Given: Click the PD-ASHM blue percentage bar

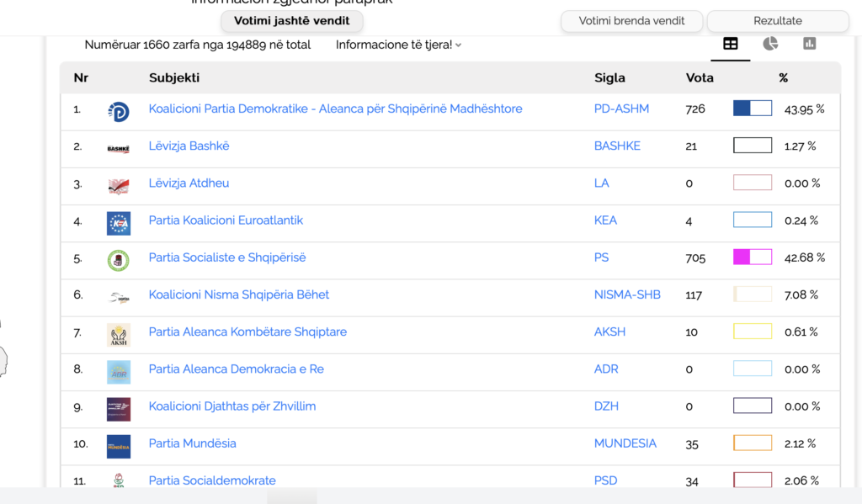Looking at the screenshot, I should [753, 109].
